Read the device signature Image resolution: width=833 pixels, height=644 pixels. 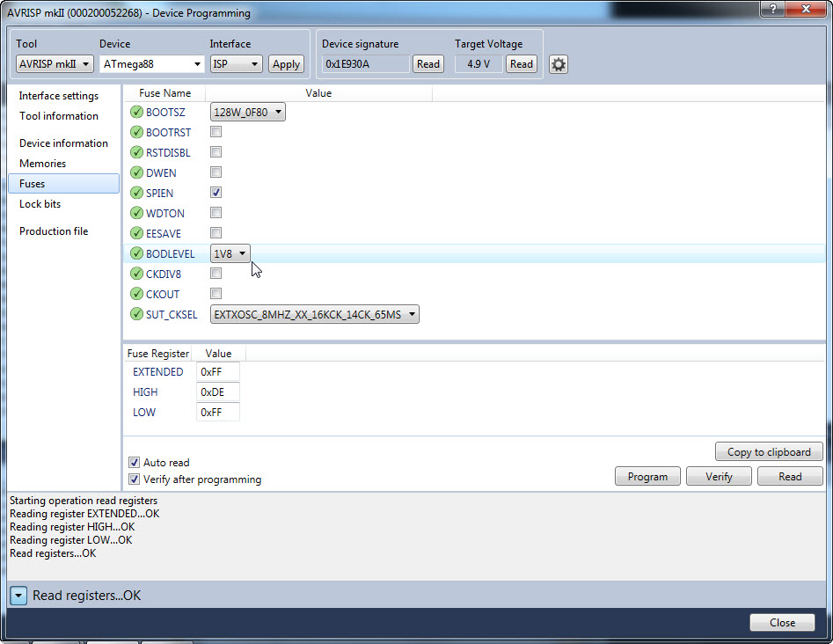(x=428, y=63)
